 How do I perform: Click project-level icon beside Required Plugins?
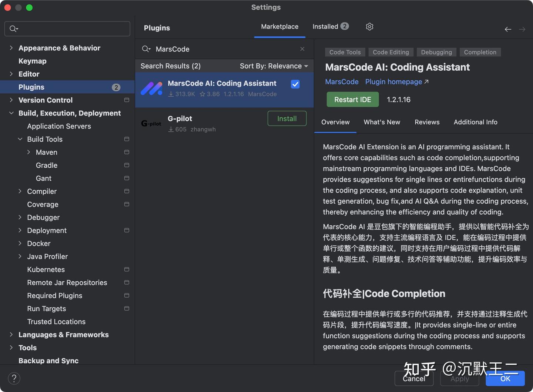[x=127, y=295]
